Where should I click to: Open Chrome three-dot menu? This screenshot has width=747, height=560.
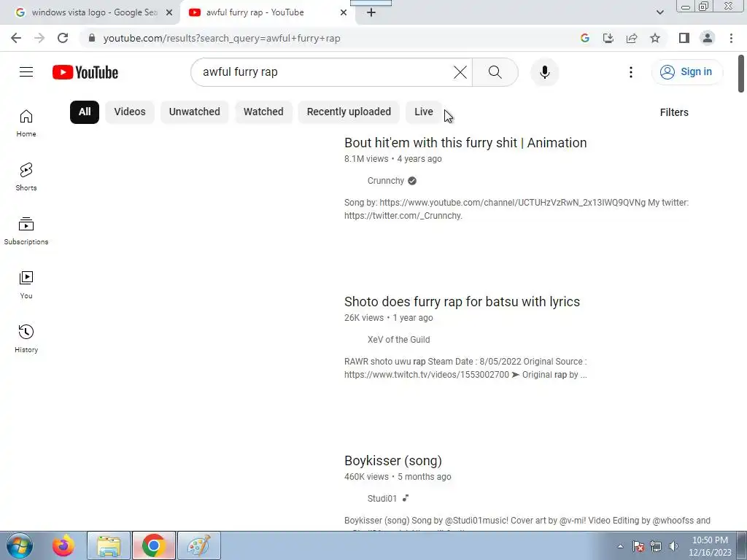(731, 38)
